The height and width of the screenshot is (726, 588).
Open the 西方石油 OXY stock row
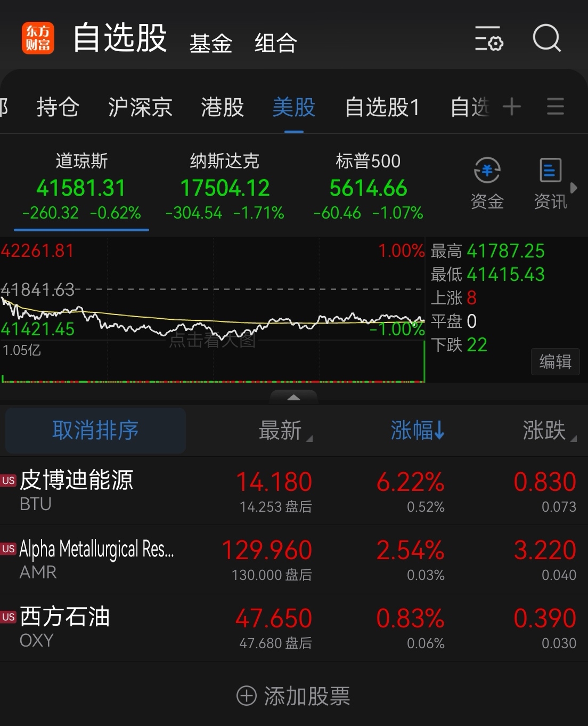[x=294, y=627]
